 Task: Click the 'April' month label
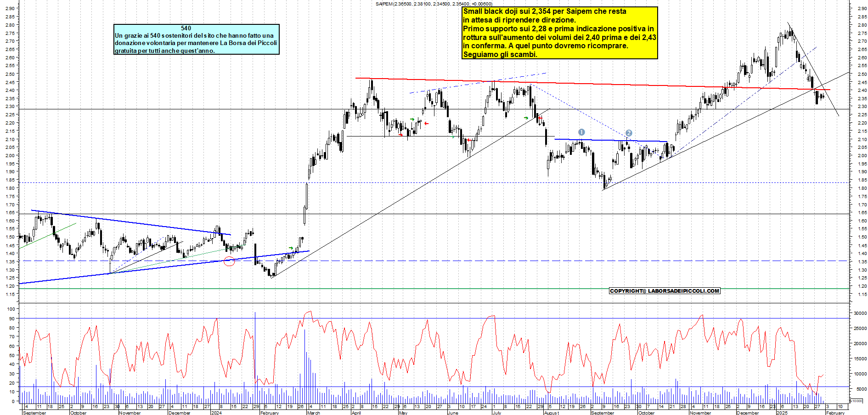coord(356,413)
